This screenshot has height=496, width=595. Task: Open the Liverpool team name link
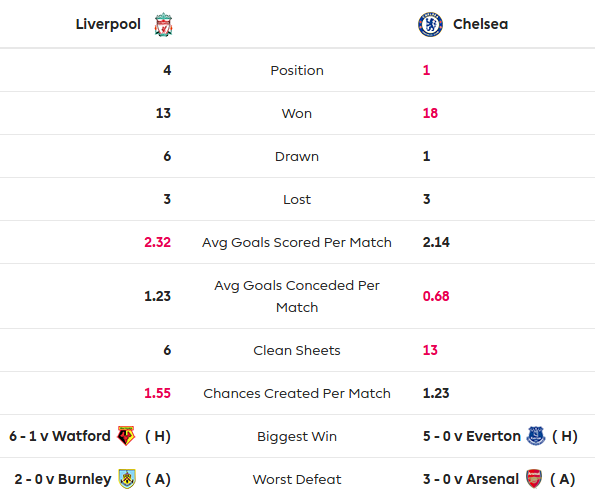[x=108, y=24]
